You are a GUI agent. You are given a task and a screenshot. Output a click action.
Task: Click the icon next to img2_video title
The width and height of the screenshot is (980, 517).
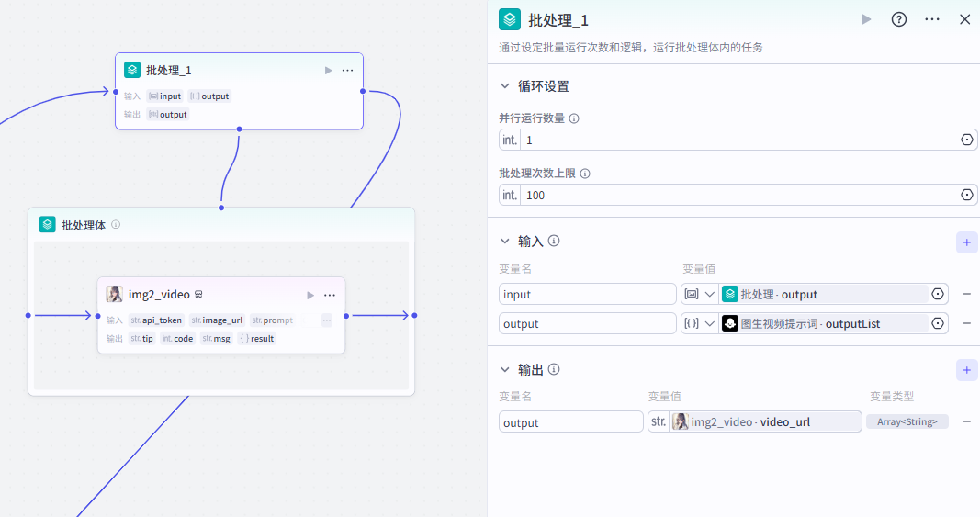(198, 294)
